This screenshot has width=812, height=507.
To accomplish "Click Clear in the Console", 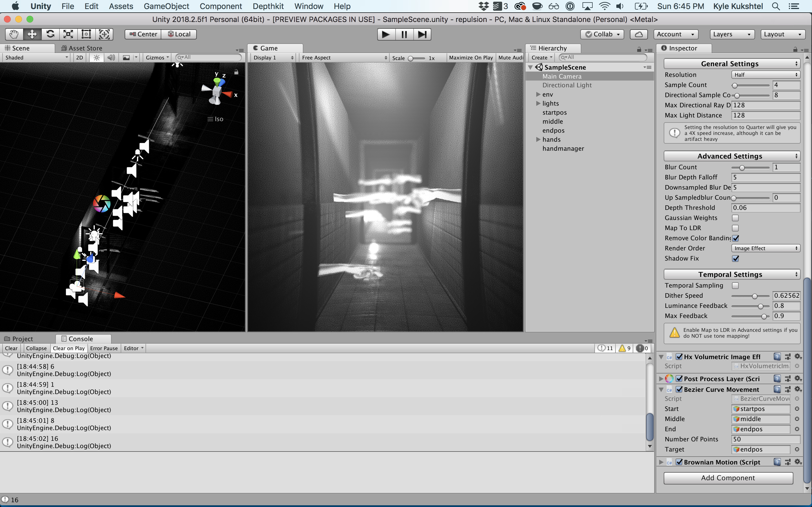I will click(x=11, y=348).
